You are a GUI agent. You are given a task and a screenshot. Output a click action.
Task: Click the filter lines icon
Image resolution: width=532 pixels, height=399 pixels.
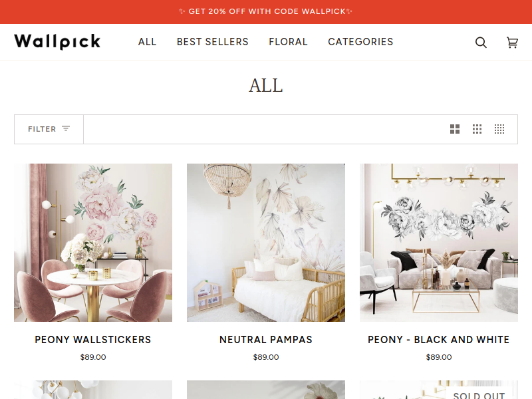click(x=66, y=128)
